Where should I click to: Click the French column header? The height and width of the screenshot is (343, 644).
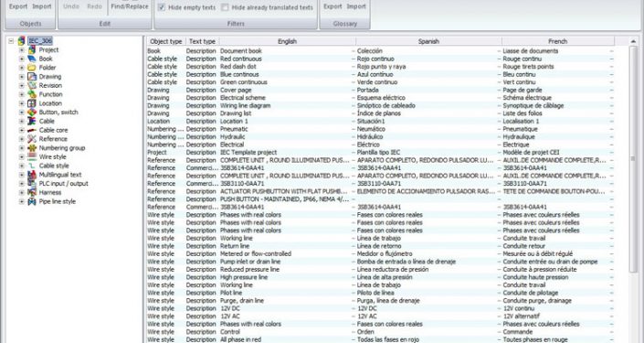(x=558, y=41)
